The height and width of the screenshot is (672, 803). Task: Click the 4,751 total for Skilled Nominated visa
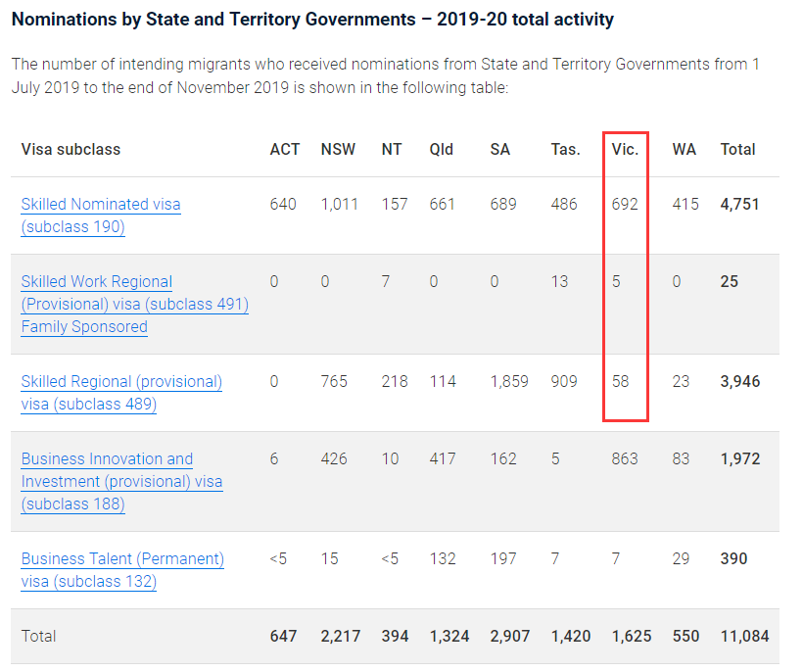coord(739,205)
